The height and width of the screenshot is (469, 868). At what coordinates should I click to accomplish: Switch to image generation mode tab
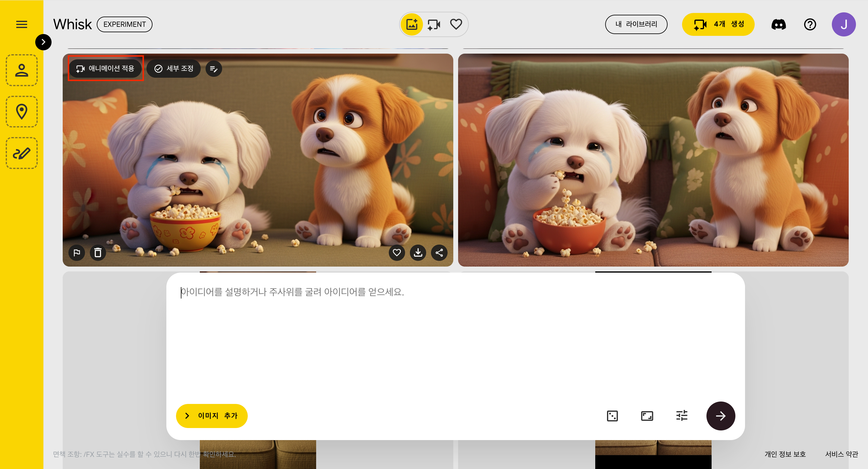412,24
